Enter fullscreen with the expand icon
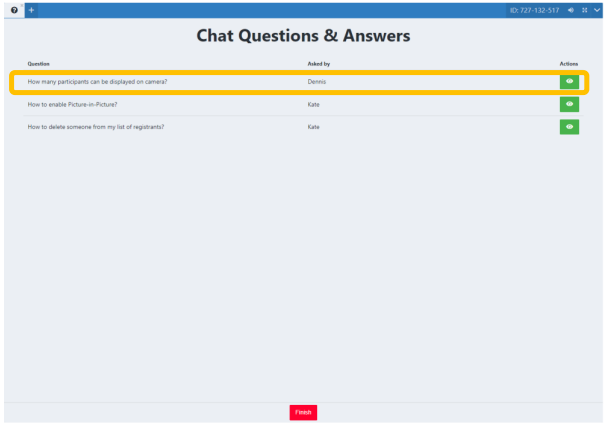This screenshot has height=426, width=606. (x=585, y=10)
